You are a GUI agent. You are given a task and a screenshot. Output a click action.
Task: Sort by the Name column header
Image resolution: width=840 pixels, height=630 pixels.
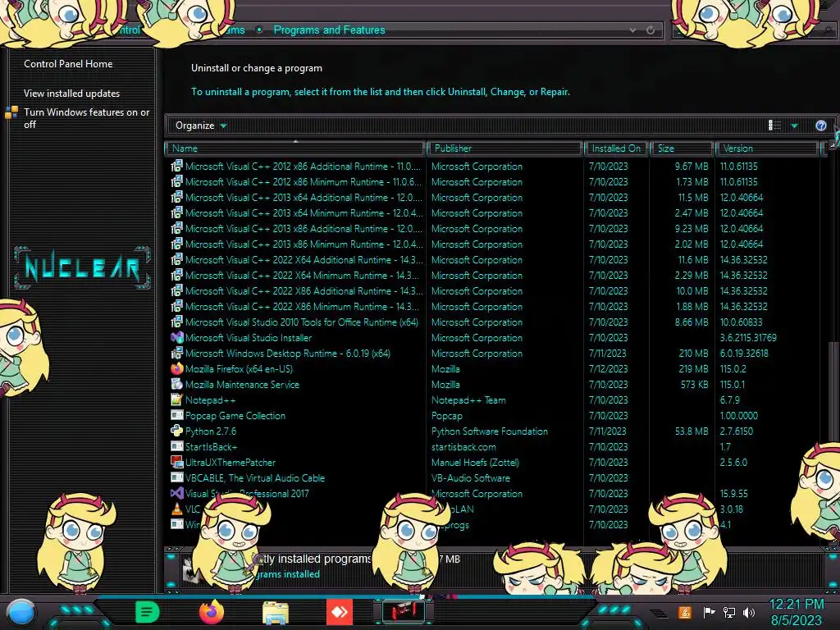coord(295,148)
